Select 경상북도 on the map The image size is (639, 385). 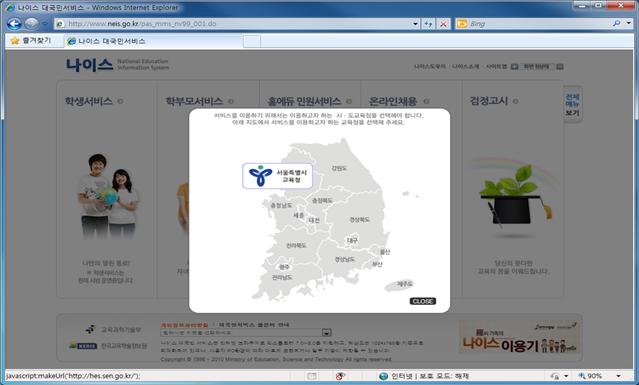359,220
